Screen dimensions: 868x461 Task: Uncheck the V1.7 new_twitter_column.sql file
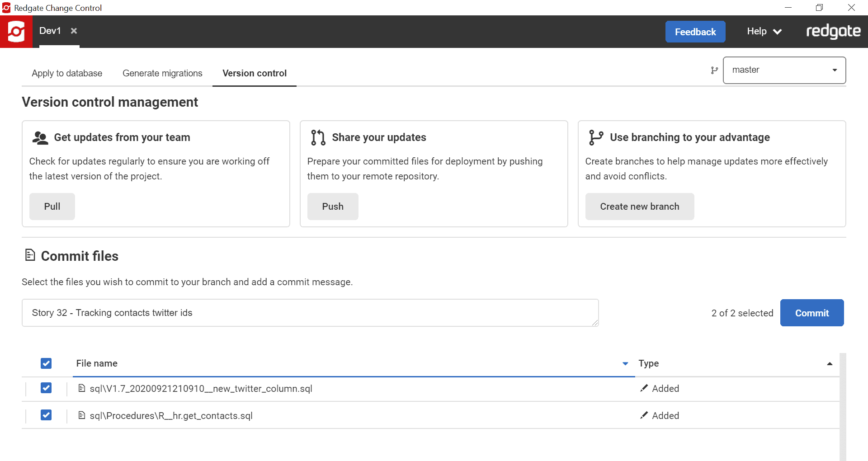click(46, 388)
